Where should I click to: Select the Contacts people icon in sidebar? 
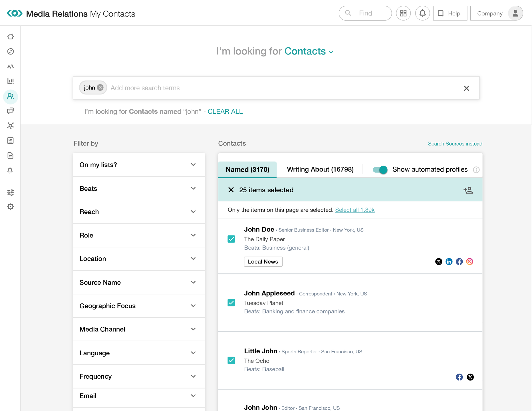[x=11, y=96]
